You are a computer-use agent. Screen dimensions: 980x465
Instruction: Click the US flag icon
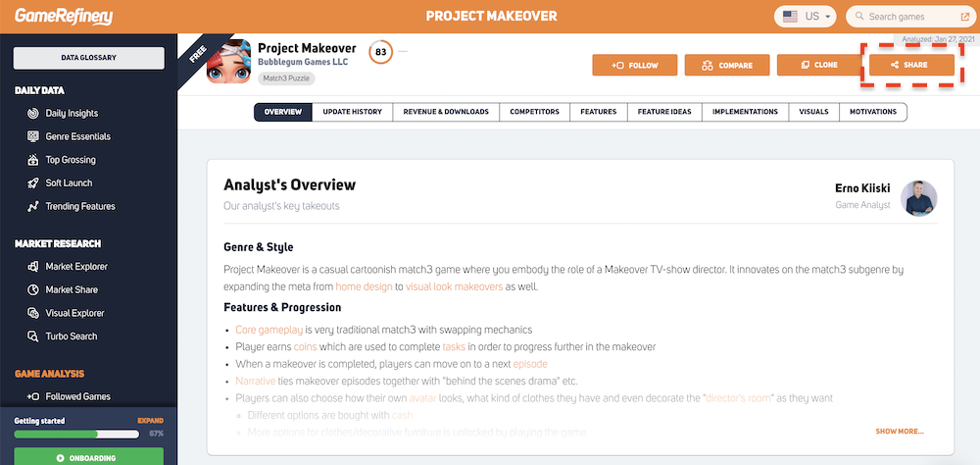point(790,17)
